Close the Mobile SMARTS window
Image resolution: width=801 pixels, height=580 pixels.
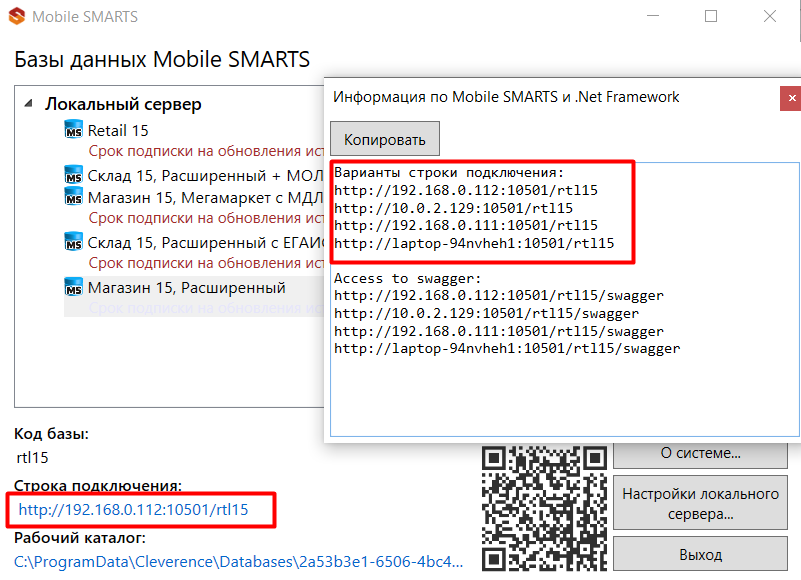pyautogui.click(x=770, y=16)
